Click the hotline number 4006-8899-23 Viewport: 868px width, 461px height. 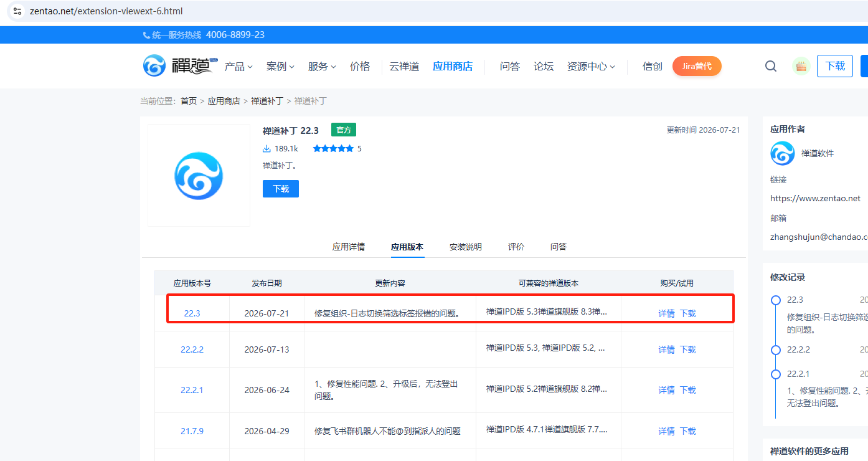point(235,35)
